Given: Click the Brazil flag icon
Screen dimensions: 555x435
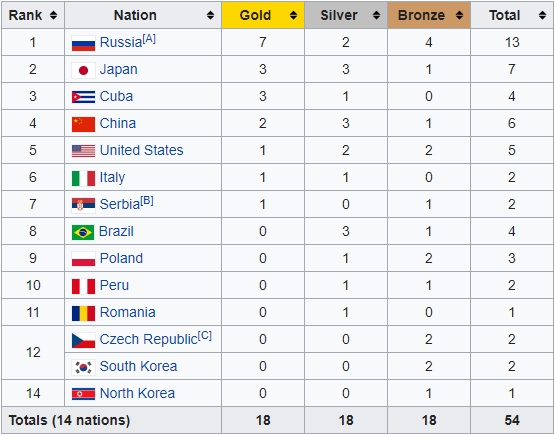Looking at the screenshot, I should pyautogui.click(x=83, y=232).
